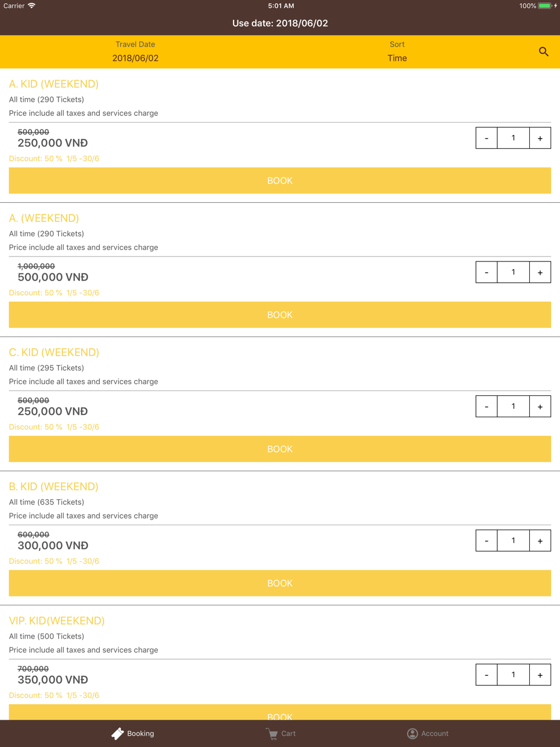This screenshot has height=747, width=560.
Task: Increase quantity for VIP. KID(WEEKEND)
Action: coord(540,675)
